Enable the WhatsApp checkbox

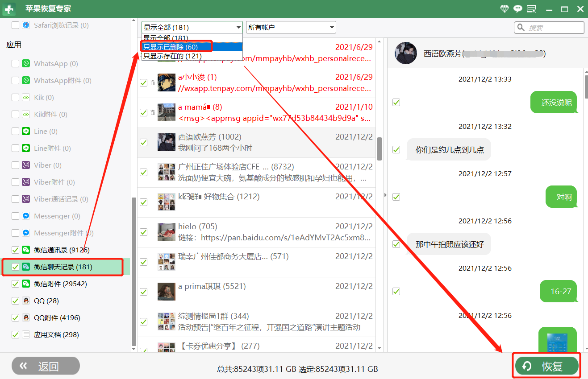coord(15,64)
